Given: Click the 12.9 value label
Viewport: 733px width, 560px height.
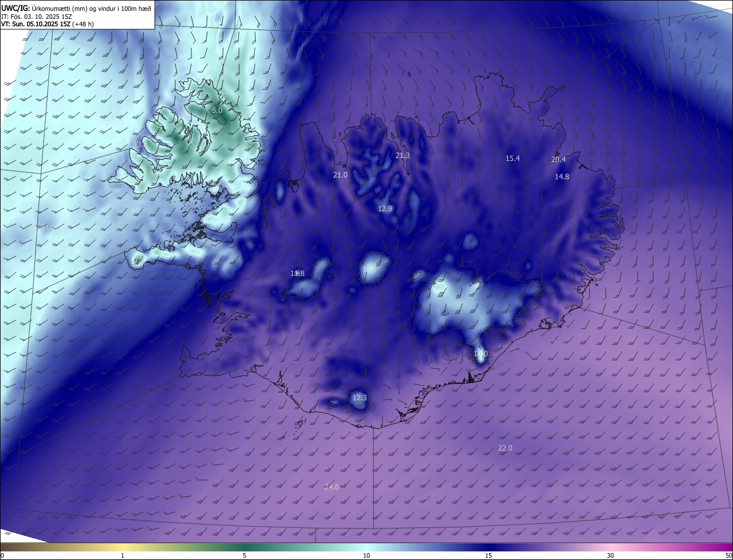Looking at the screenshot, I should (x=385, y=209).
